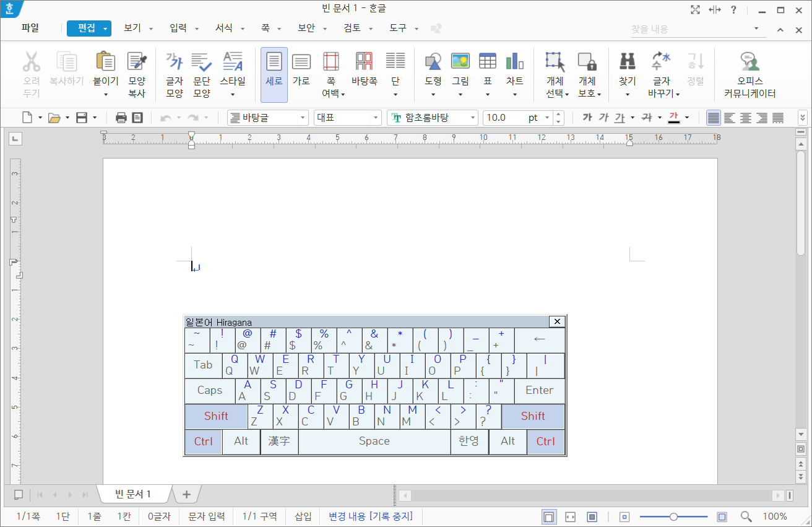Toggle underline 가 formatting
812x527 pixels.
[x=620, y=118]
